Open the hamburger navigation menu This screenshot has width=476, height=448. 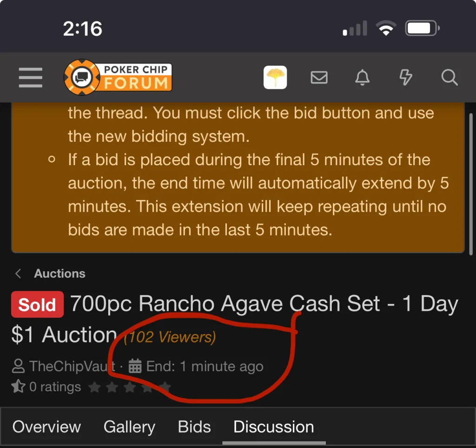[31, 77]
